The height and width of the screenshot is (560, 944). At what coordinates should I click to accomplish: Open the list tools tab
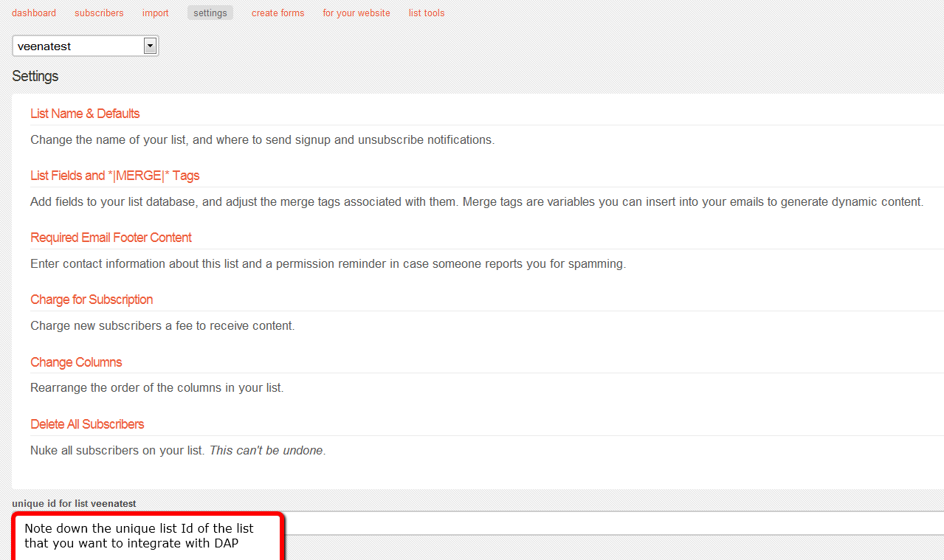tap(427, 13)
